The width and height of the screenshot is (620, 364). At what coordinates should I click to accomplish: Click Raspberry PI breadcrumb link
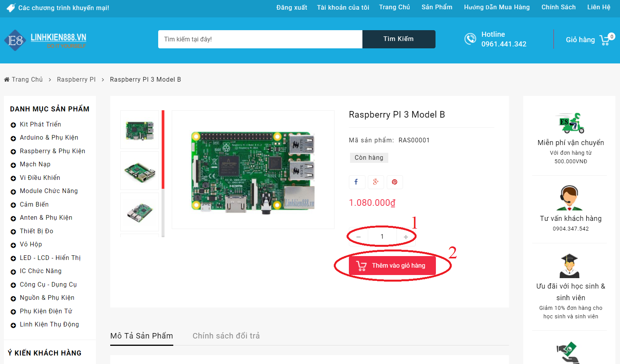76,79
